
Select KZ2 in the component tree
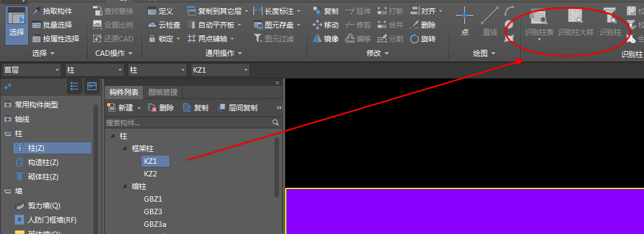tap(150, 173)
